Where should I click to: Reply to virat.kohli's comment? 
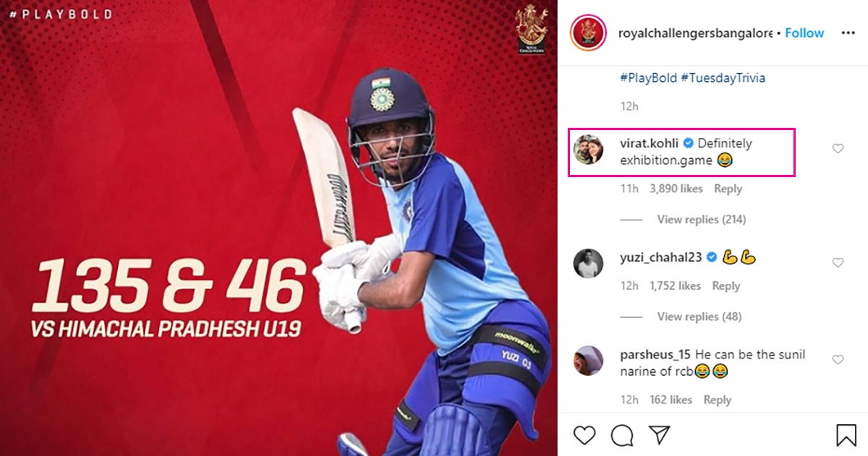coord(728,189)
